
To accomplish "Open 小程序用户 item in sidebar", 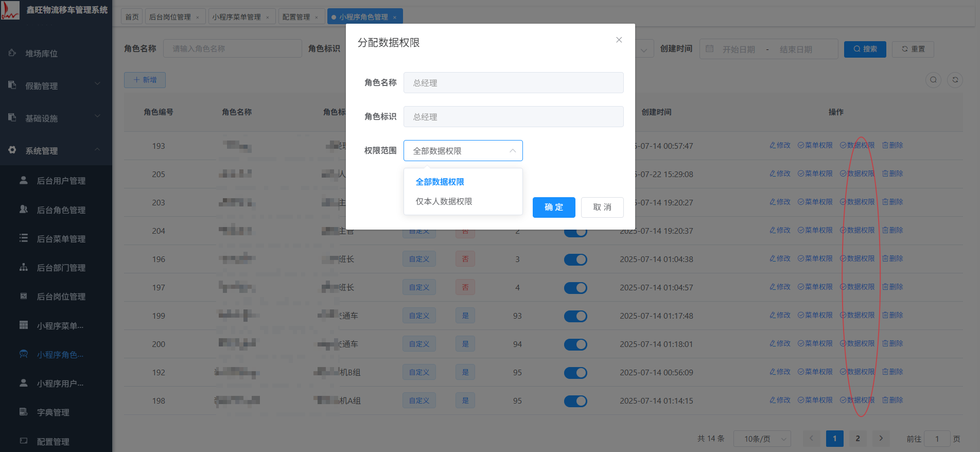I will [56, 384].
